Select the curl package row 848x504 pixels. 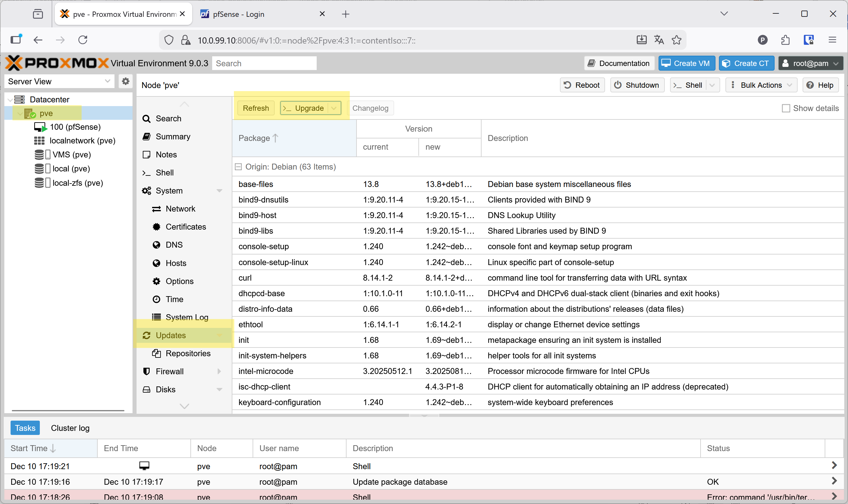tap(538, 278)
